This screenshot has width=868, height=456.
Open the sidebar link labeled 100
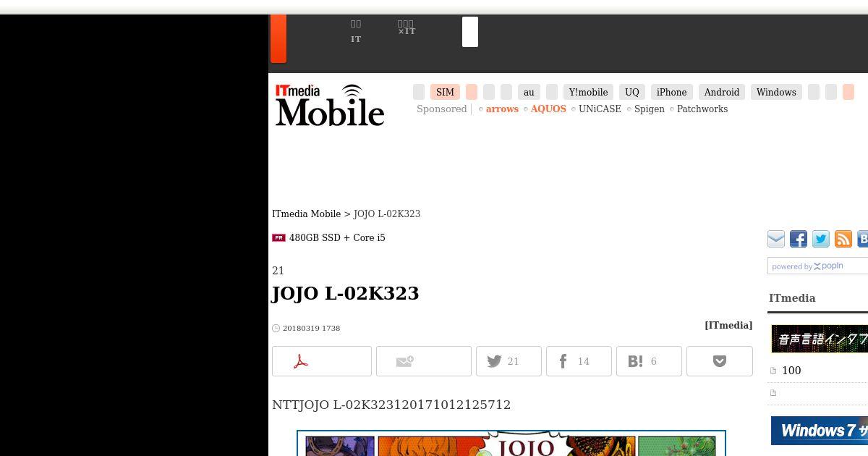pyautogui.click(x=791, y=371)
